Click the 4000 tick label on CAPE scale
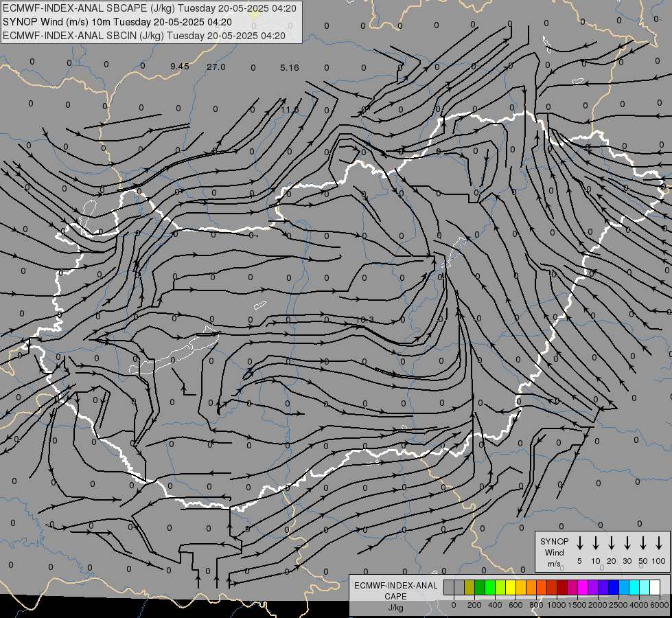This screenshot has width=672, height=618. [638, 605]
